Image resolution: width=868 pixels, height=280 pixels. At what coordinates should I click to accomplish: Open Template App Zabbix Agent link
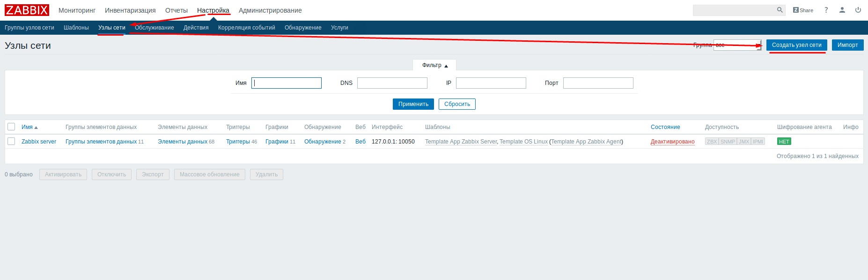point(586,142)
